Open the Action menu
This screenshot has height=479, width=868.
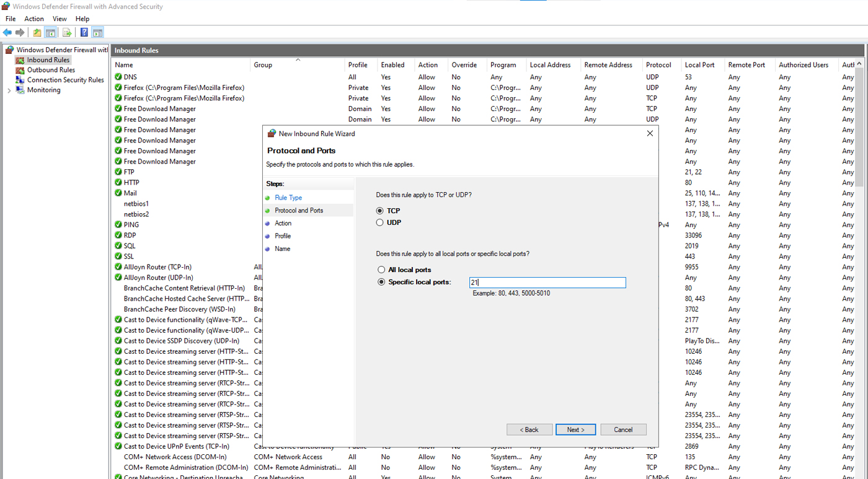point(33,19)
